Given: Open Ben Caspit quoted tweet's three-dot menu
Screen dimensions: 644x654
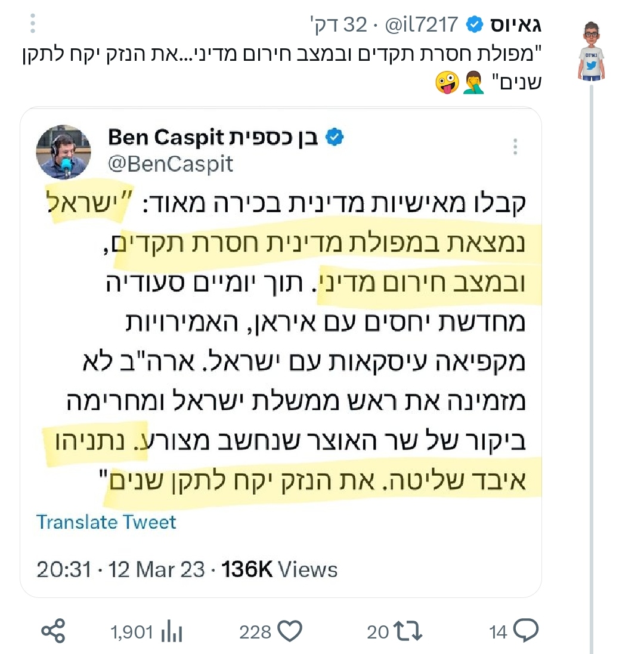Looking at the screenshot, I should pos(515,147).
